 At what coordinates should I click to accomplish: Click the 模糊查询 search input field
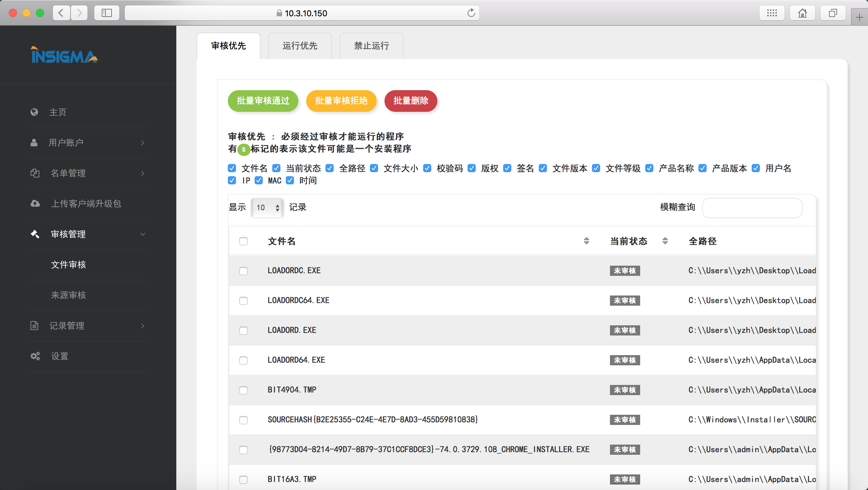point(752,208)
